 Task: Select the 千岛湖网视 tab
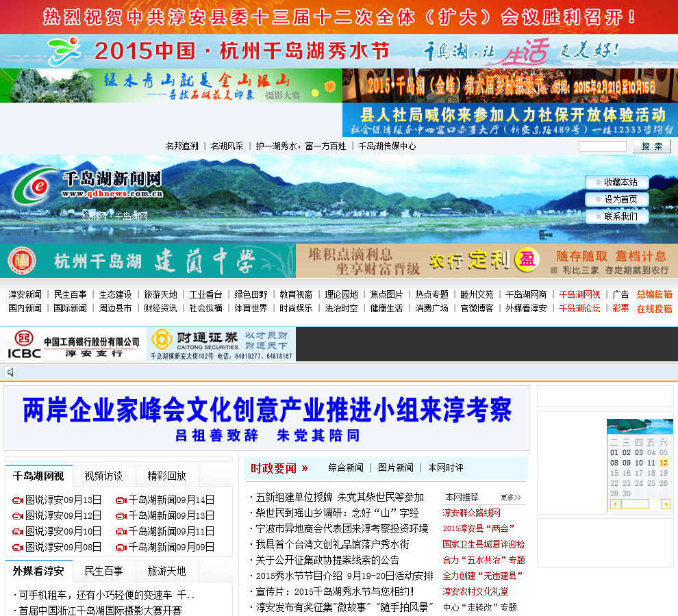pyautogui.click(x=38, y=476)
